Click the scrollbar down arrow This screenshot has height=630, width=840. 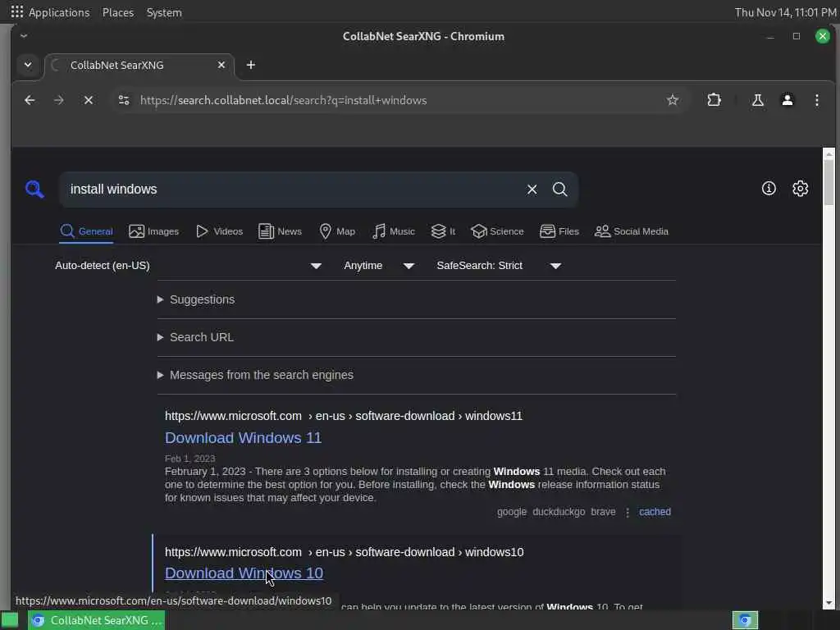coord(829,603)
